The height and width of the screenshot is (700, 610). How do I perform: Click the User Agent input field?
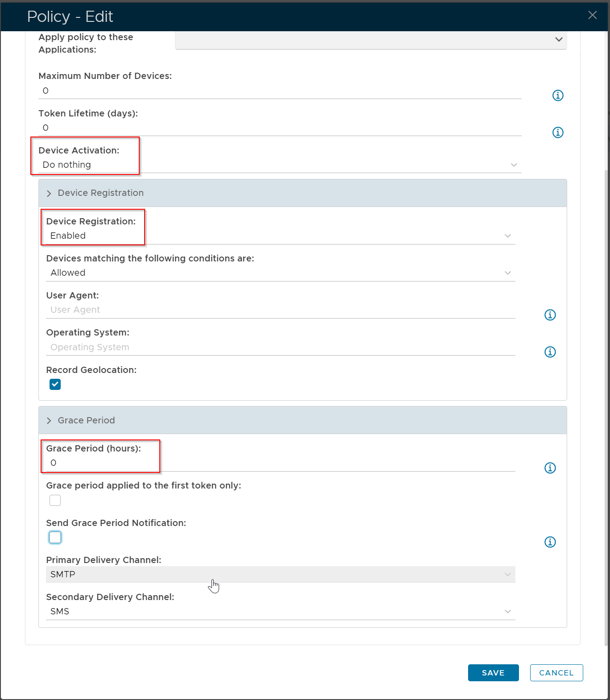280,310
